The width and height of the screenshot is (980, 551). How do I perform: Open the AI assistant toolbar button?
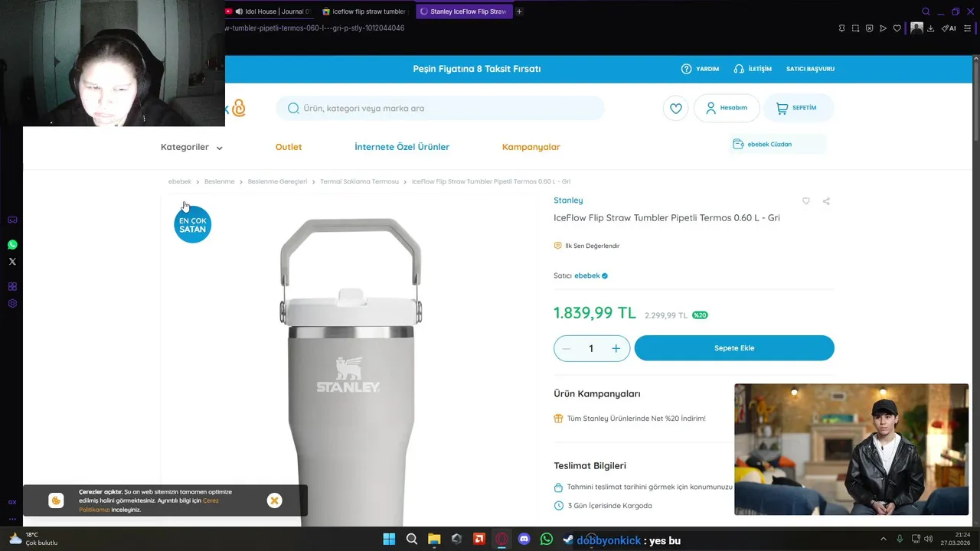[x=949, y=28]
